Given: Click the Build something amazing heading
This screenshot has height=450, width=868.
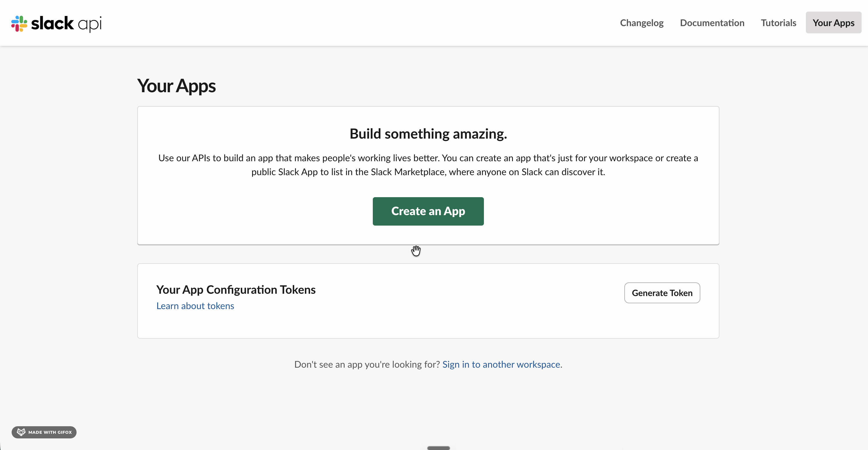Looking at the screenshot, I should point(428,134).
